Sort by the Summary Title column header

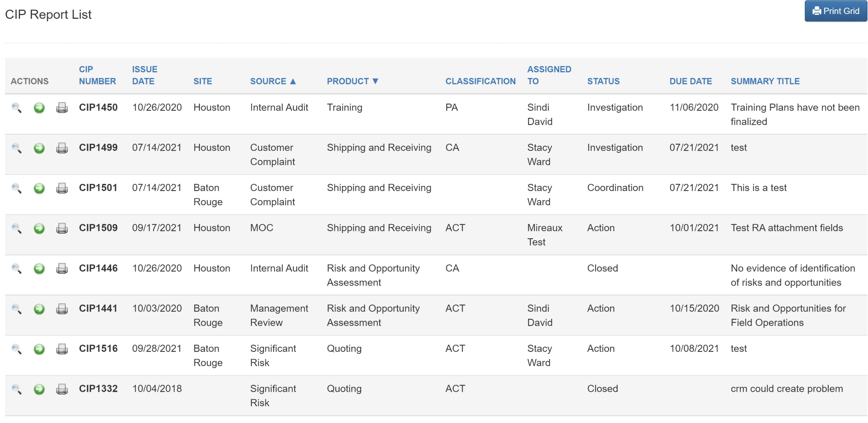coord(765,81)
